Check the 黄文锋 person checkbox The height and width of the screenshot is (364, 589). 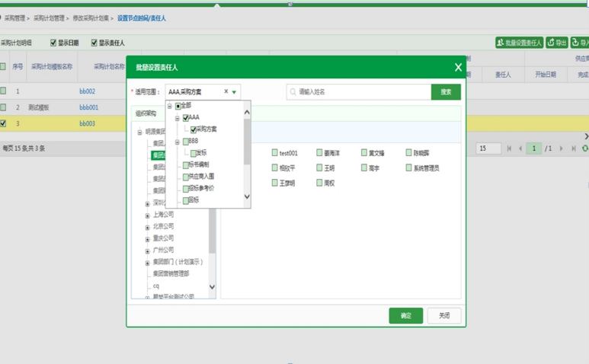364,152
